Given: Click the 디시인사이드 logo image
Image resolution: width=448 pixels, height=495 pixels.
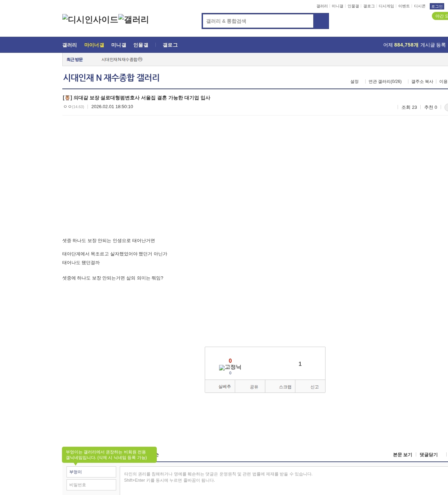Looking at the screenshot, I should click(x=90, y=20).
